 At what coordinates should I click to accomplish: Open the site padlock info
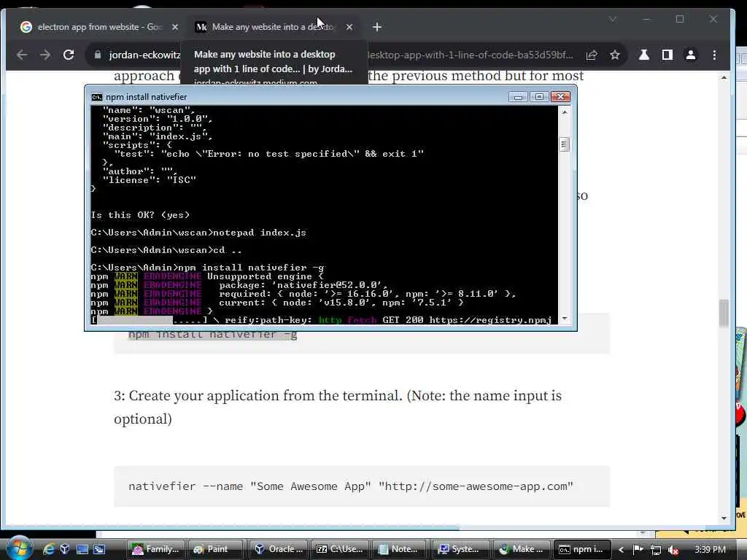(x=98, y=55)
